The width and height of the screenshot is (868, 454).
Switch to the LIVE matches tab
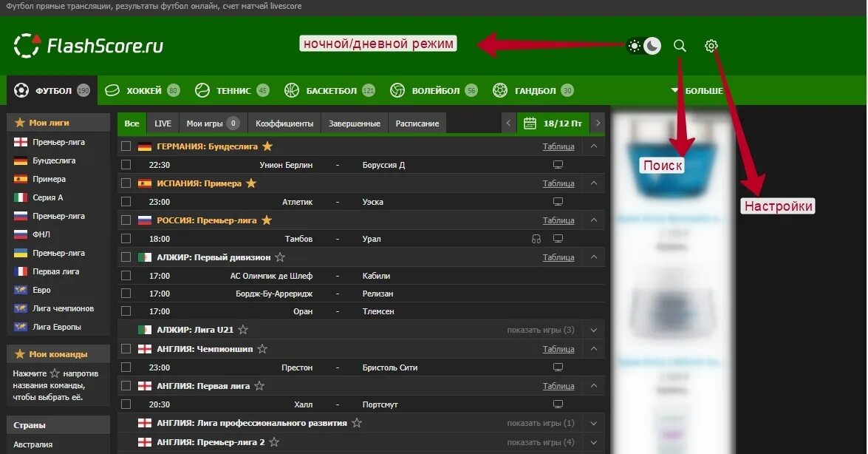(x=163, y=123)
